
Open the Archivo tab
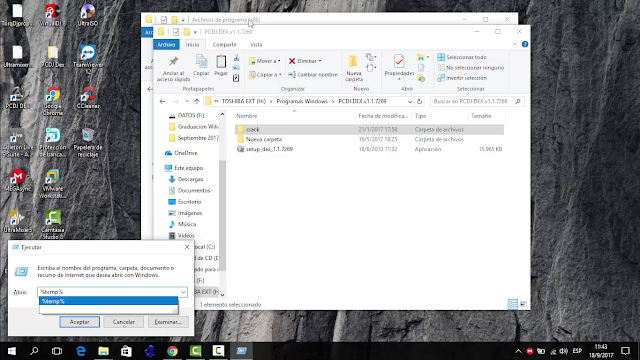166,44
